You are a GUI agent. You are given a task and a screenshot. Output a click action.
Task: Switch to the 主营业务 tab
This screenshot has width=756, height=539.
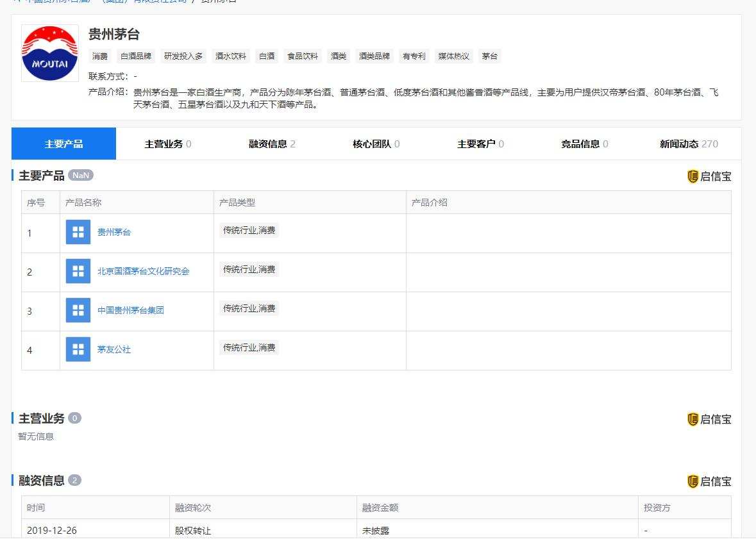pyautogui.click(x=168, y=144)
